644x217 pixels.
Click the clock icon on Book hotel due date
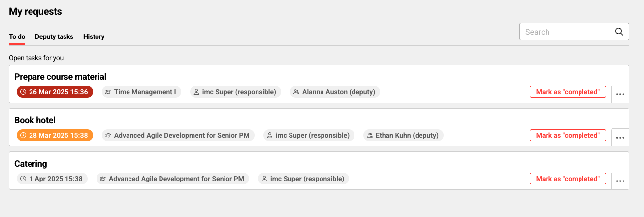coord(23,135)
